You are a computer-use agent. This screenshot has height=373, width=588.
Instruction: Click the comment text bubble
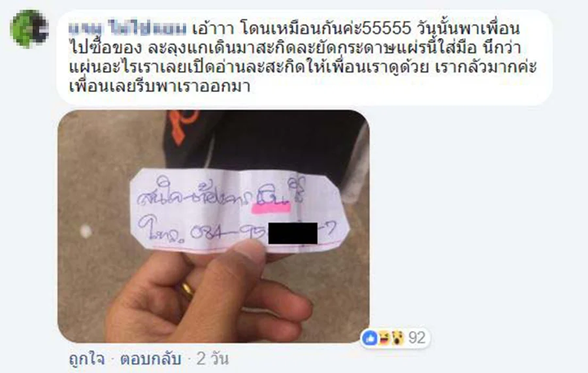click(x=304, y=57)
